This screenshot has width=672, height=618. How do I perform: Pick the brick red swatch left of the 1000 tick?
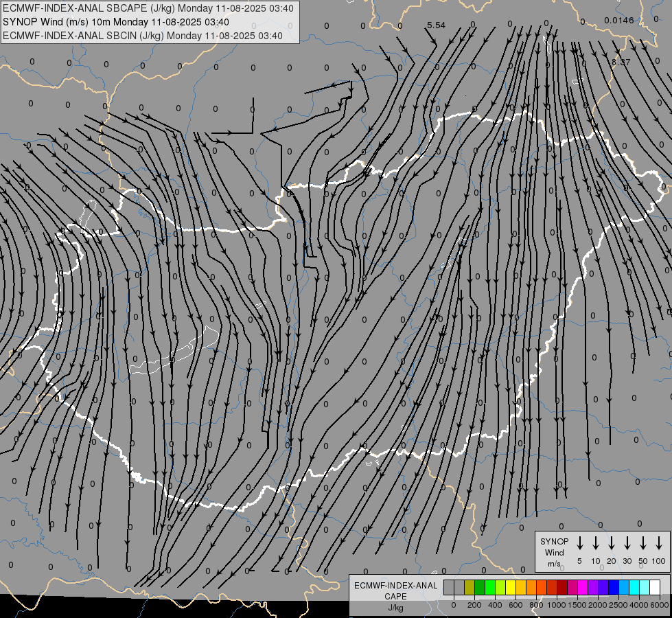[552, 587]
